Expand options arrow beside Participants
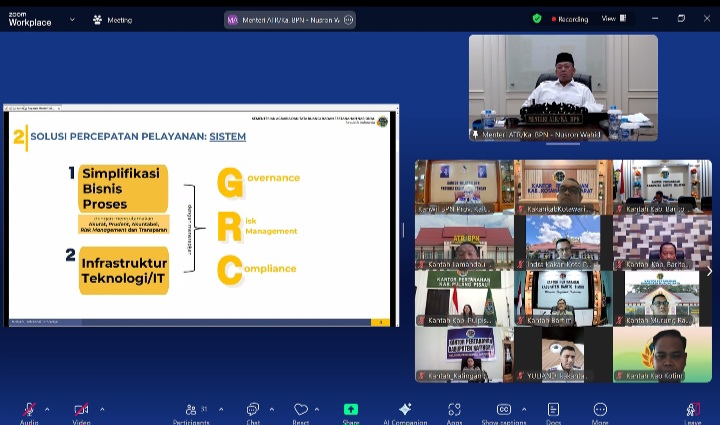 (x=221, y=409)
